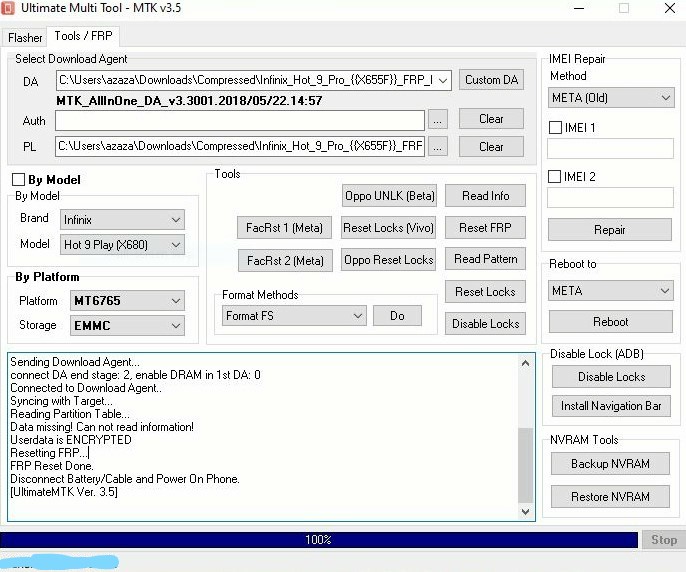Viewport: 686px width, 572px height.
Task: Click the Custom DA button
Action: [491, 80]
